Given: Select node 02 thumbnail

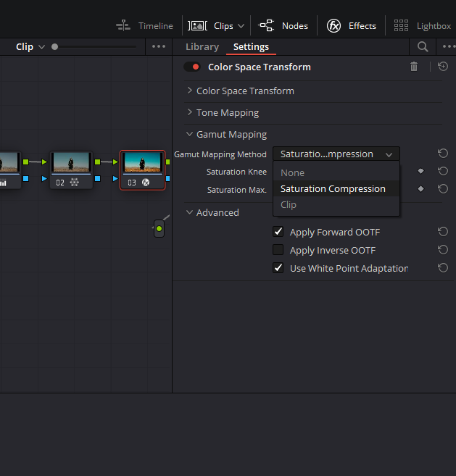Looking at the screenshot, I should pyautogui.click(x=71, y=162).
